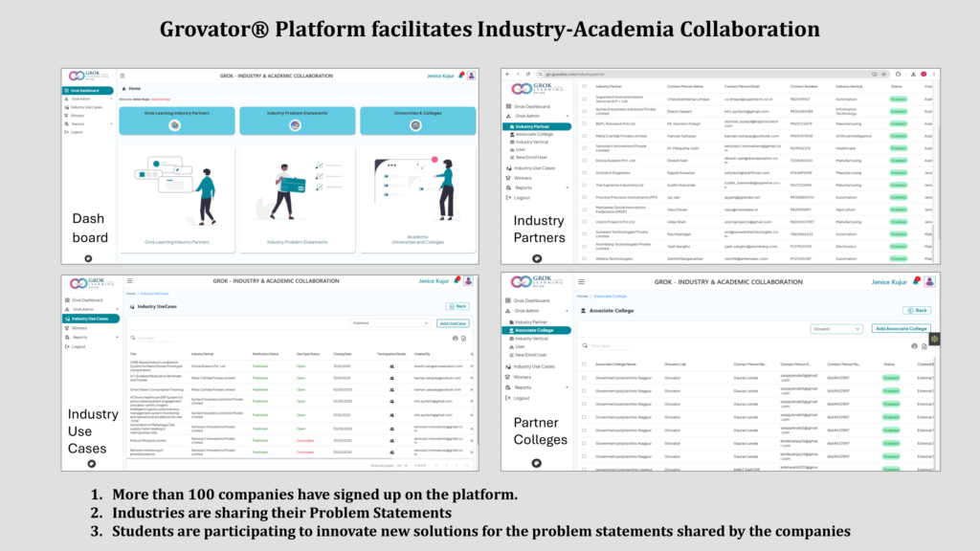Check the BAPL Rototech Pvt Ltd row checkbox
Image resolution: width=980 pixels, height=551 pixels.
tap(585, 123)
